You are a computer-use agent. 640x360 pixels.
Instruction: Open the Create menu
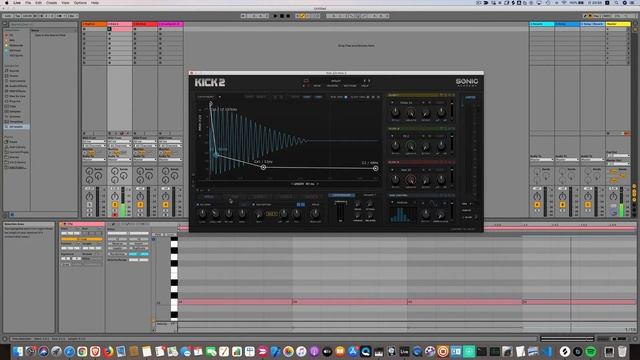(x=51, y=3)
